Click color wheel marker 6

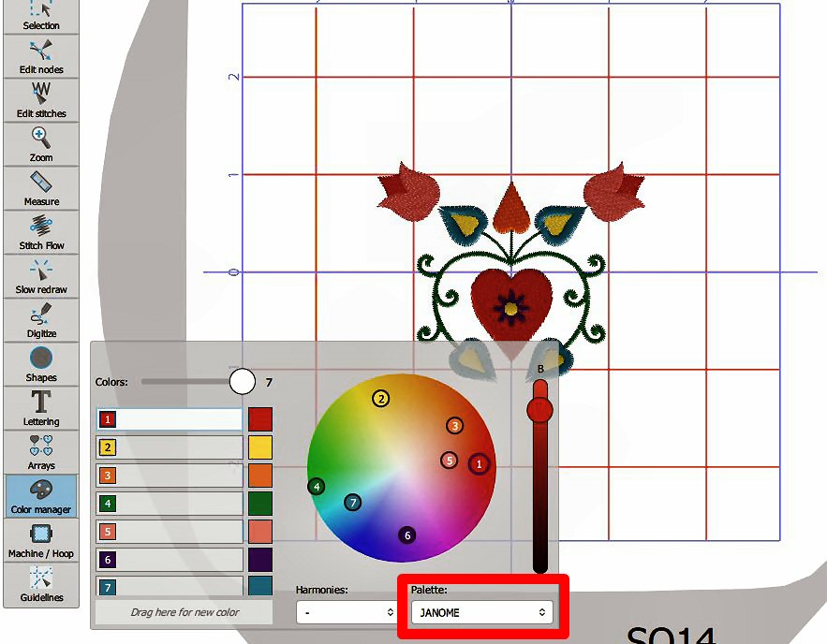click(406, 535)
